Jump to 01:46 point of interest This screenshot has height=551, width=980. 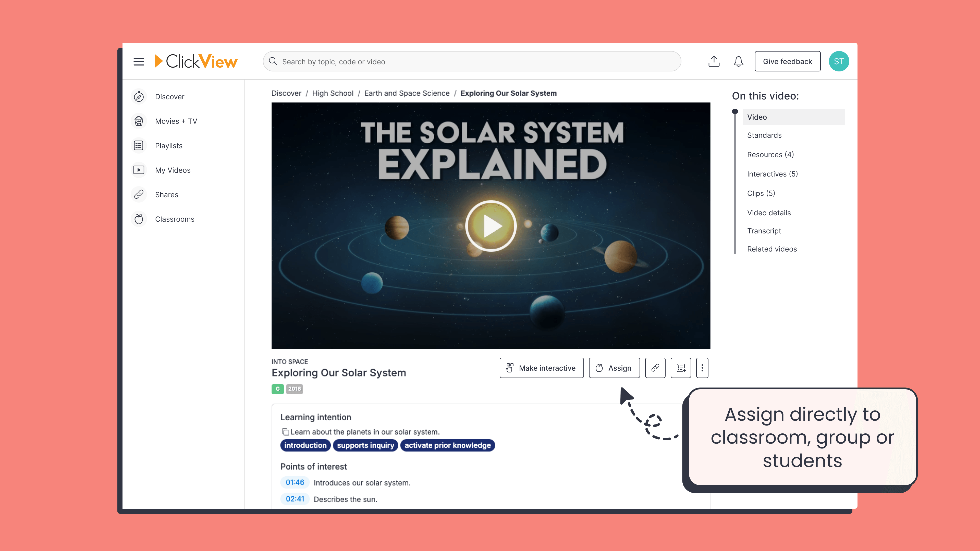click(295, 482)
